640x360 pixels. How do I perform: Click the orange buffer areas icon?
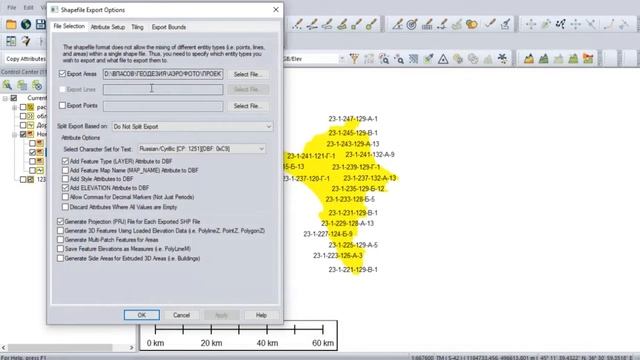pos(472,24)
